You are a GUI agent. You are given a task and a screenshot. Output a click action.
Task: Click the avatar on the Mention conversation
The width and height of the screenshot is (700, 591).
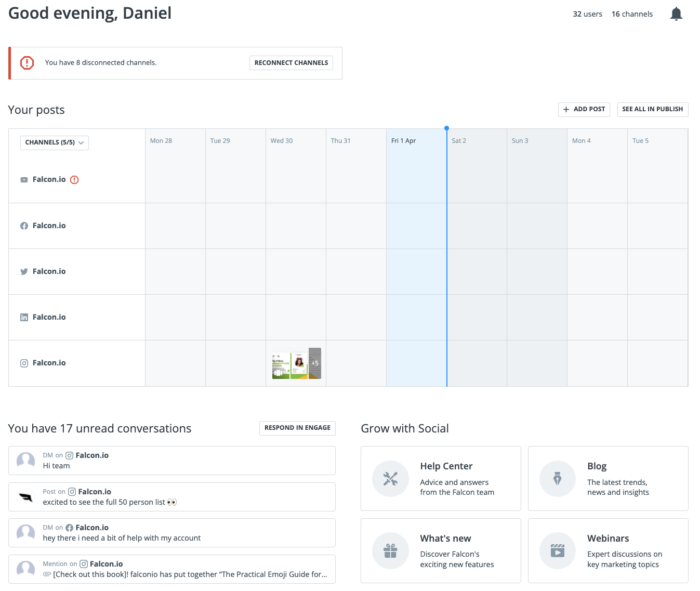(x=25, y=569)
